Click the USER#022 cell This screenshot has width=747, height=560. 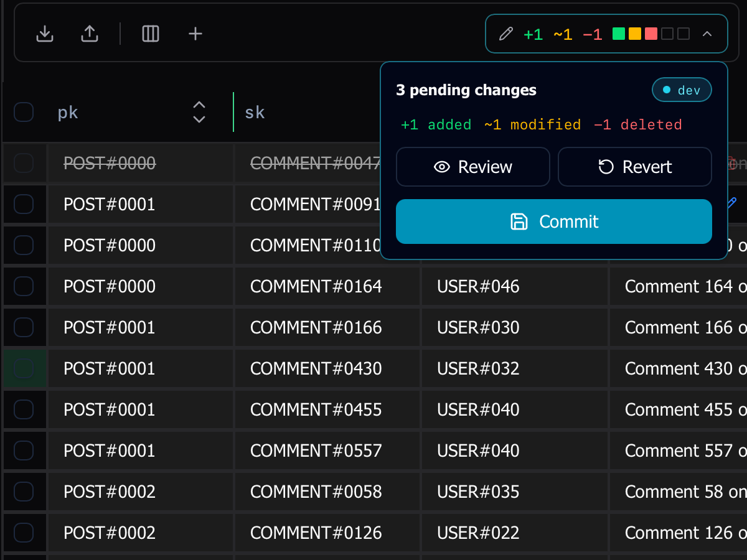pyautogui.click(x=514, y=533)
